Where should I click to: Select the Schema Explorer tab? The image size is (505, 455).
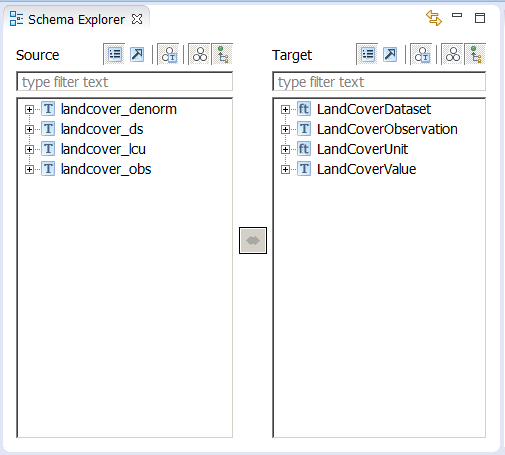tap(76, 19)
